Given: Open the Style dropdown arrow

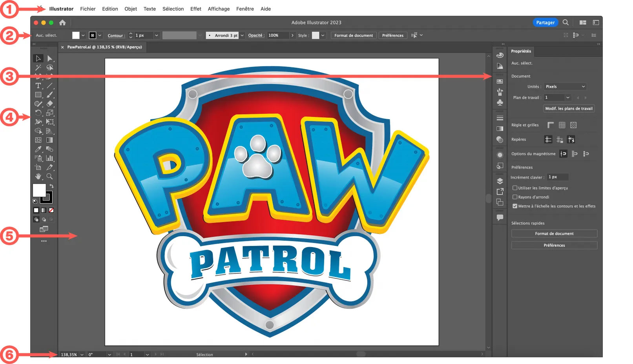Looking at the screenshot, I should point(323,35).
